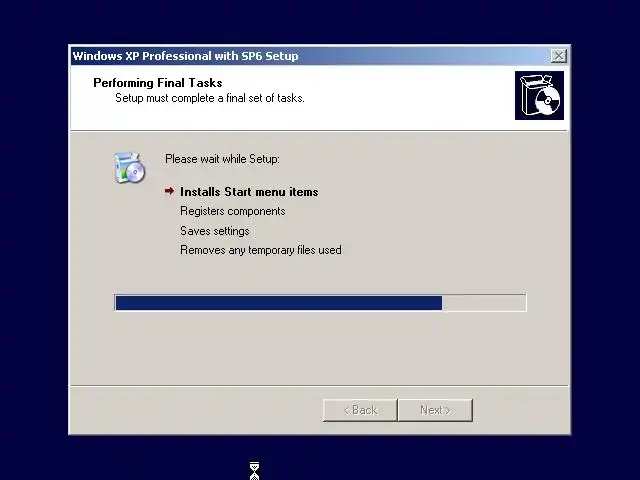The image size is (640, 480).
Task: Select the 'Installs Start menu items' line
Action: click(249, 192)
